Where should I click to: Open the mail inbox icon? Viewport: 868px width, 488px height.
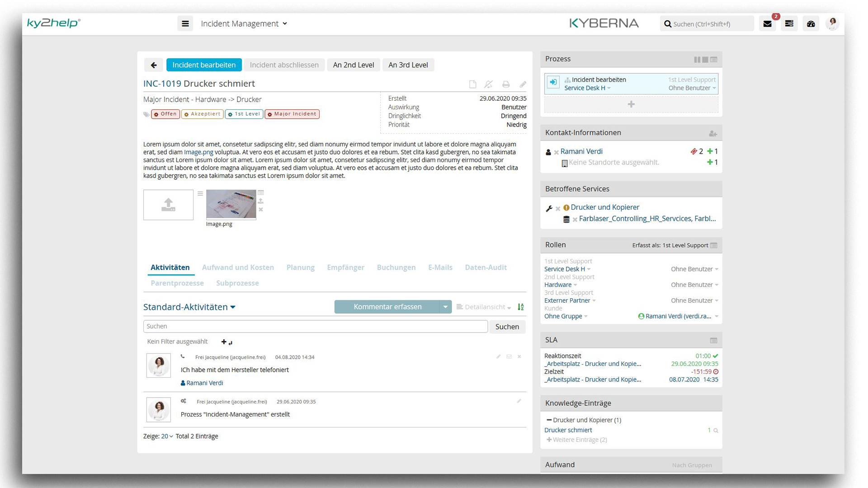(767, 24)
